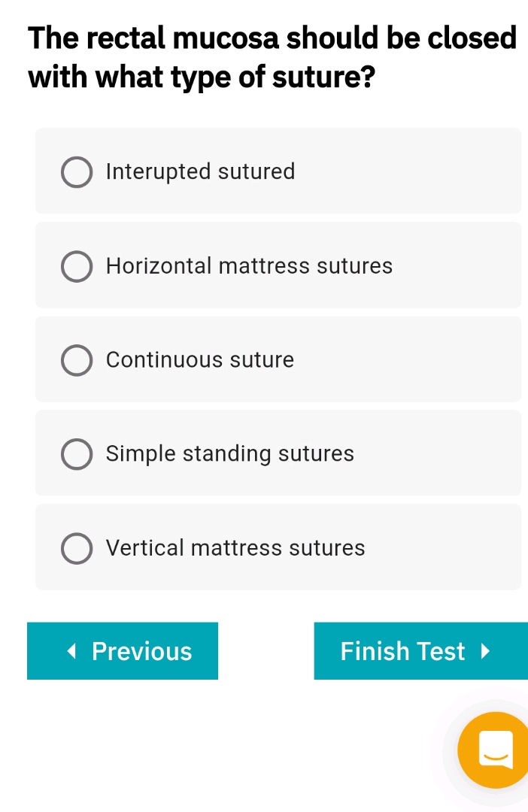This screenshot has height=812, width=528.
Task: Pick the 'Simple standing sutures' radio button
Action: pos(77,454)
